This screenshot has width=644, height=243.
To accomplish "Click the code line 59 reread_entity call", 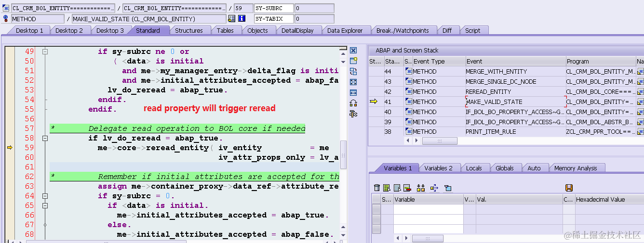I will tap(213, 148).
